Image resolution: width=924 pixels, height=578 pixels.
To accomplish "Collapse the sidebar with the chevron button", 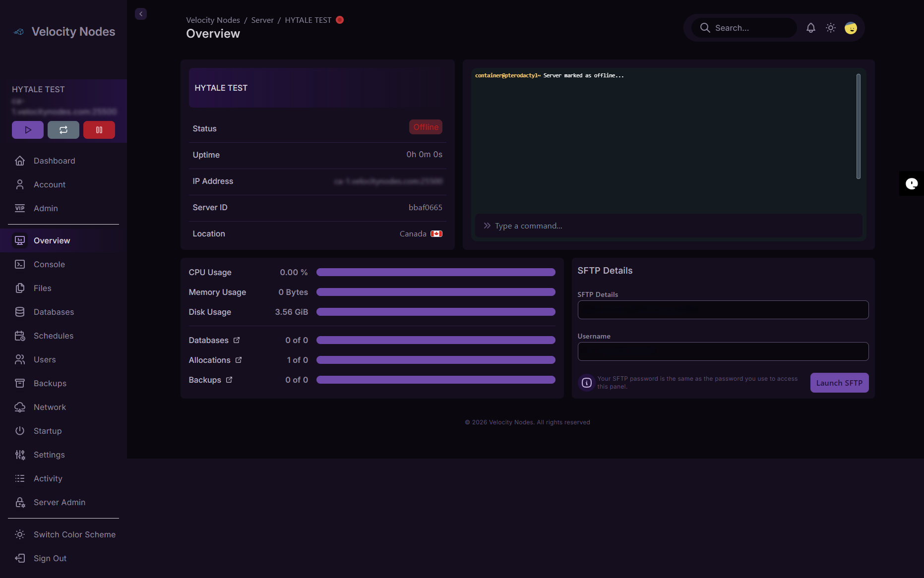I will (x=140, y=13).
